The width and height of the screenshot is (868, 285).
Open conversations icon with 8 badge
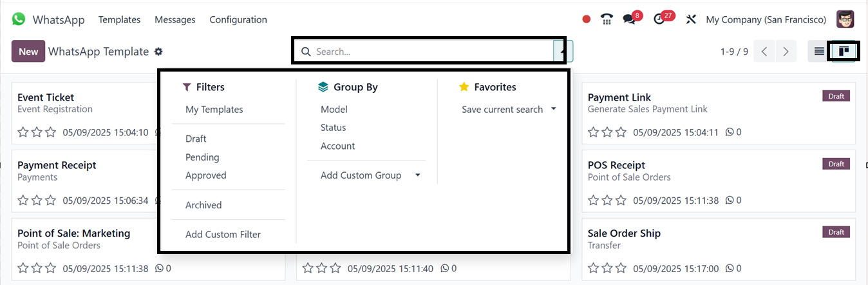tap(629, 19)
